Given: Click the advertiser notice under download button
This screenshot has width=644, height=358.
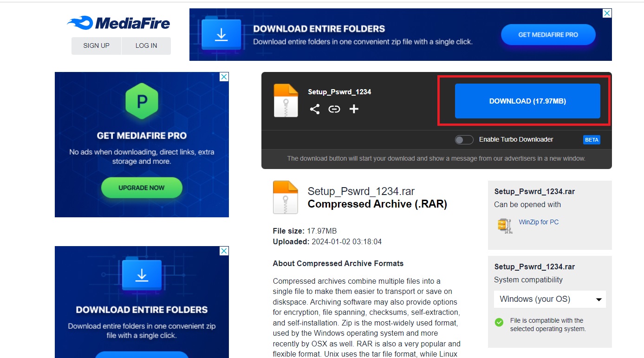Looking at the screenshot, I should [x=436, y=158].
